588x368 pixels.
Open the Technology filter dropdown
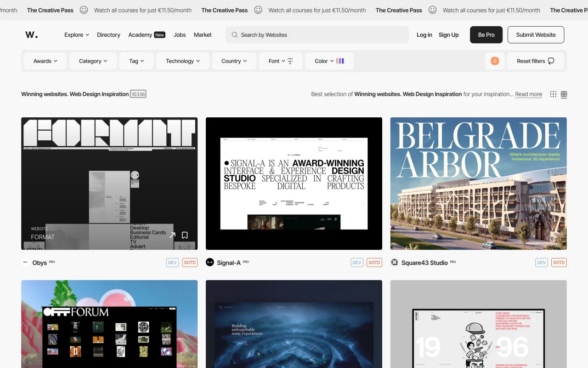pyautogui.click(x=183, y=61)
